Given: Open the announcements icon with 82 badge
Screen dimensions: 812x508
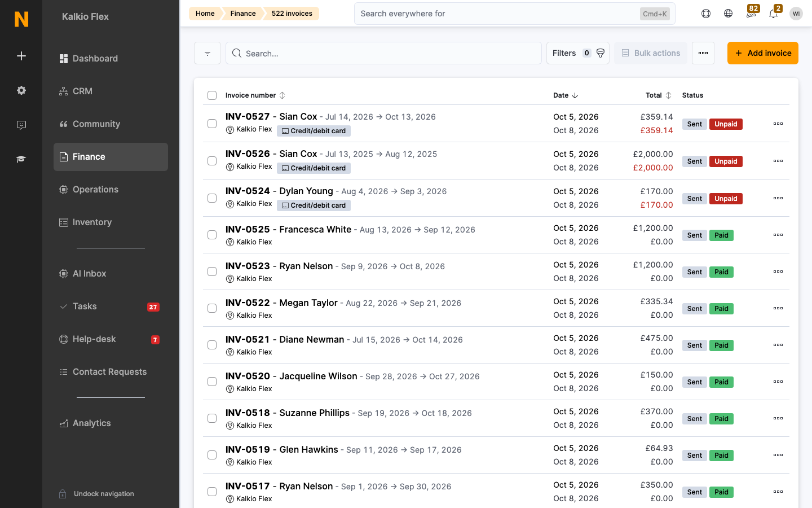Looking at the screenshot, I should click(751, 12).
